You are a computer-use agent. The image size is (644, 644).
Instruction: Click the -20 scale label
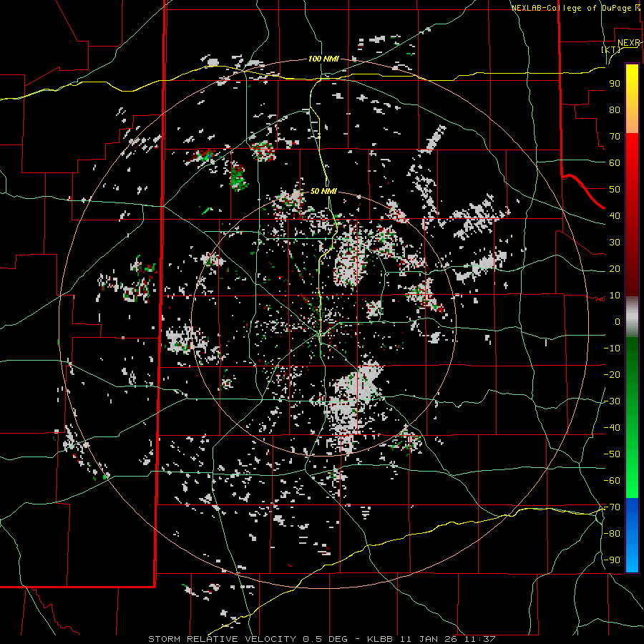(612, 374)
